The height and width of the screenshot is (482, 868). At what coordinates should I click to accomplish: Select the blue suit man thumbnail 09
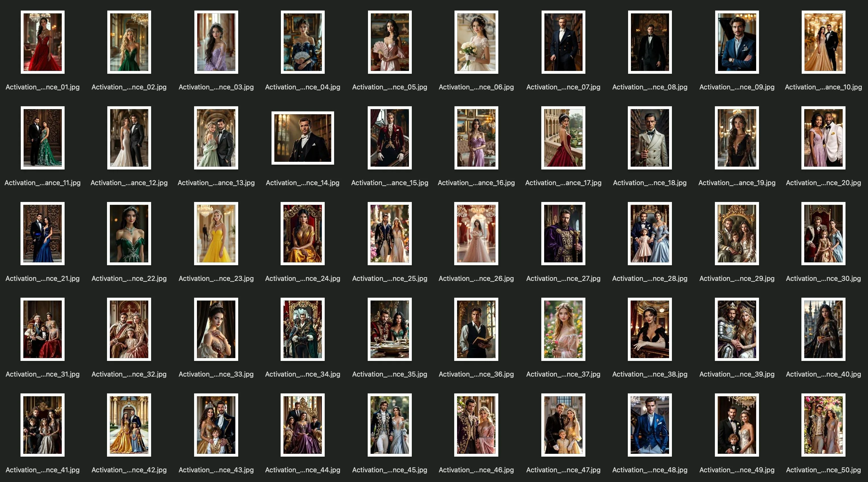(737, 42)
